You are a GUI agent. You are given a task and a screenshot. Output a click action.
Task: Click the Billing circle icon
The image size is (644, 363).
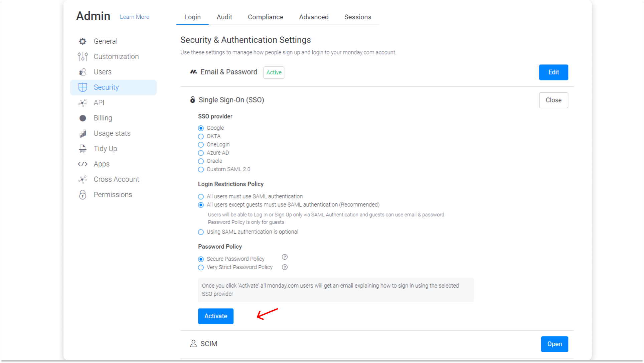(83, 118)
